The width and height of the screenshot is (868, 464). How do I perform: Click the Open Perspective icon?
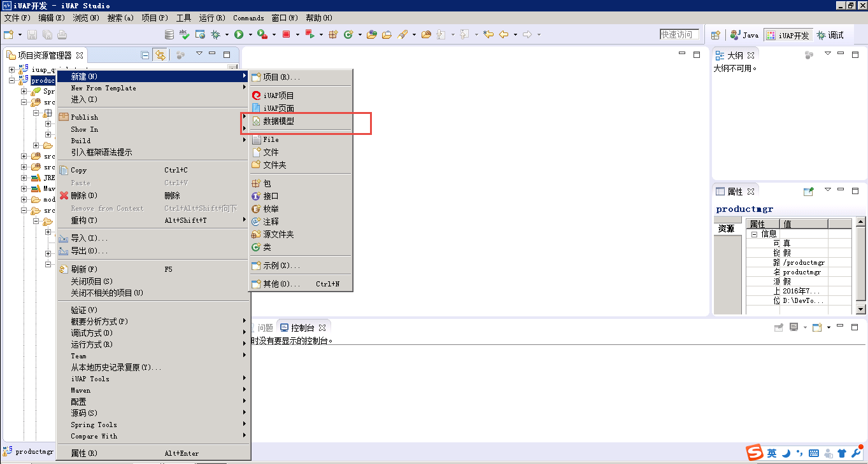click(716, 35)
